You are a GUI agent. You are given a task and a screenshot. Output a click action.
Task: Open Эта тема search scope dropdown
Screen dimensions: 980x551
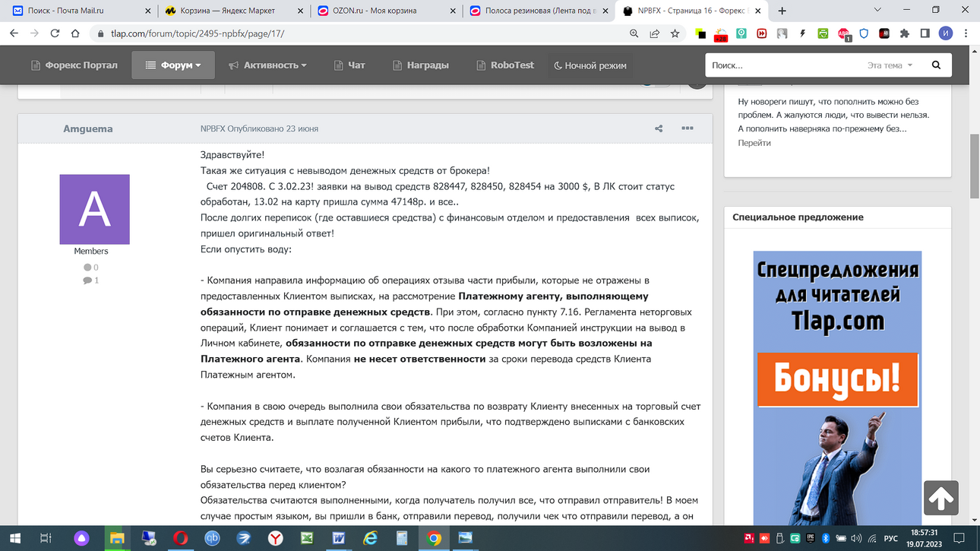(890, 65)
